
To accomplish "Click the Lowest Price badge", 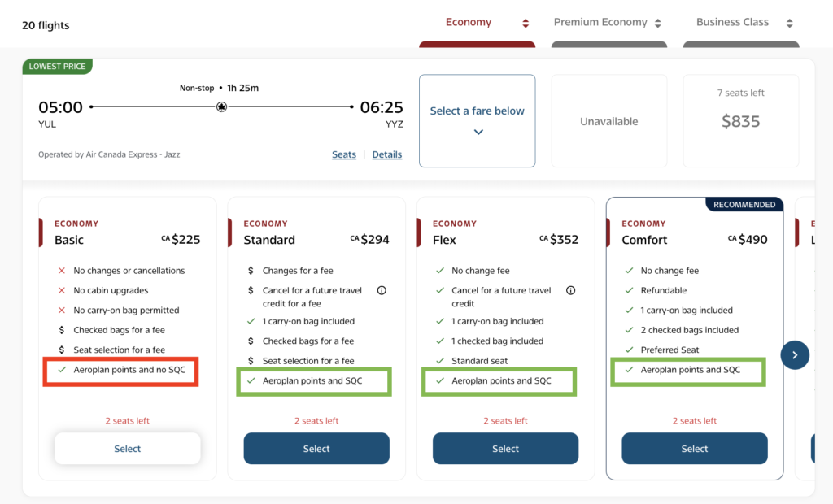I will 57,67.
